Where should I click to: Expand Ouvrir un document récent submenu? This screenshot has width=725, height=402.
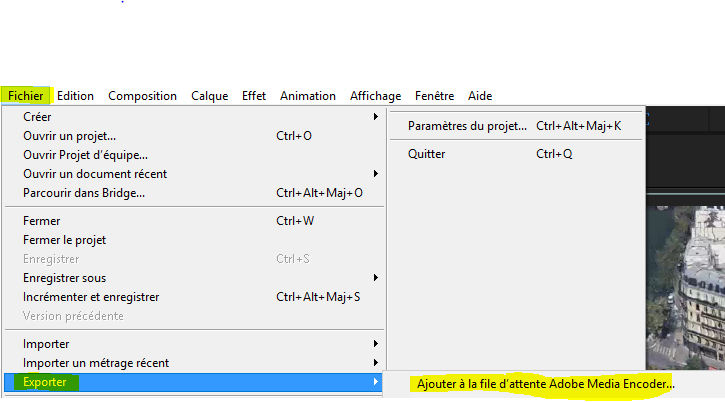click(193, 174)
